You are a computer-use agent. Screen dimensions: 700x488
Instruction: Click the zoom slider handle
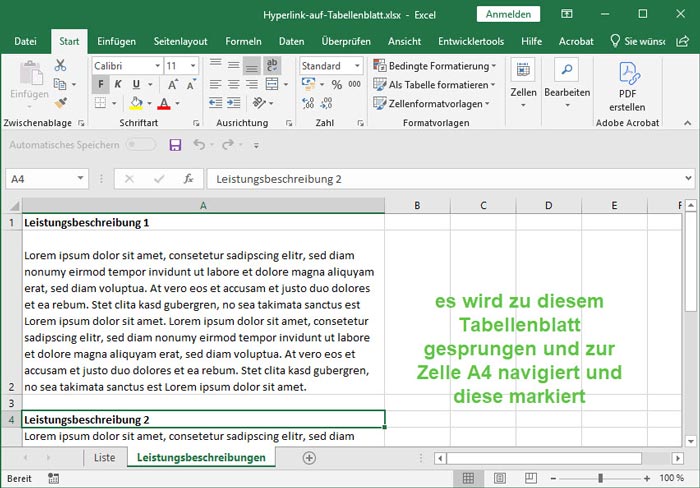click(600, 478)
